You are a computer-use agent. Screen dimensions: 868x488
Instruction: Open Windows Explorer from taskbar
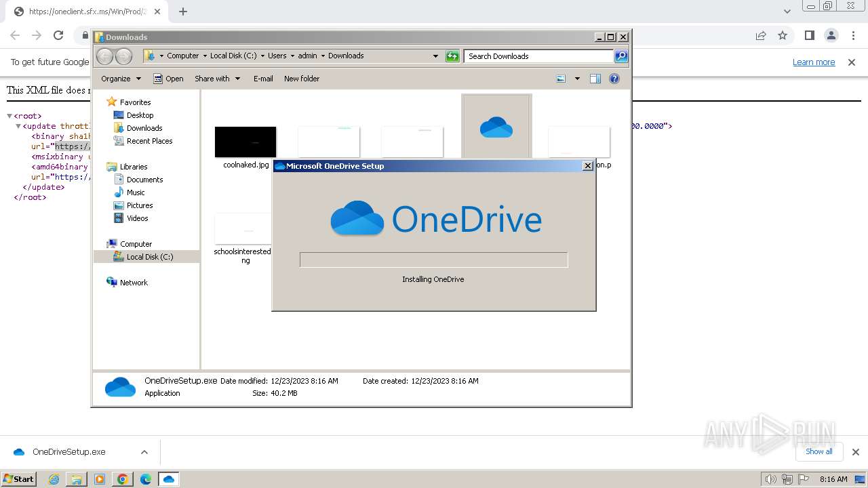tap(77, 479)
